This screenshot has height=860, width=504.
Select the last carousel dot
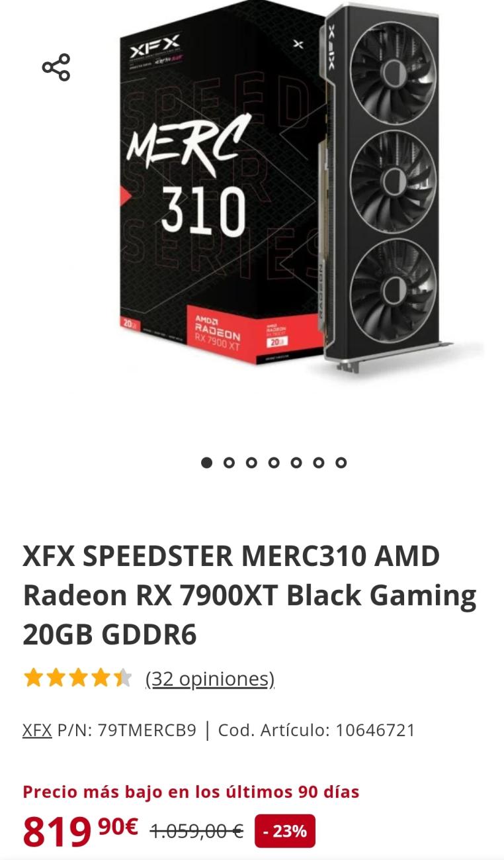[x=341, y=463]
